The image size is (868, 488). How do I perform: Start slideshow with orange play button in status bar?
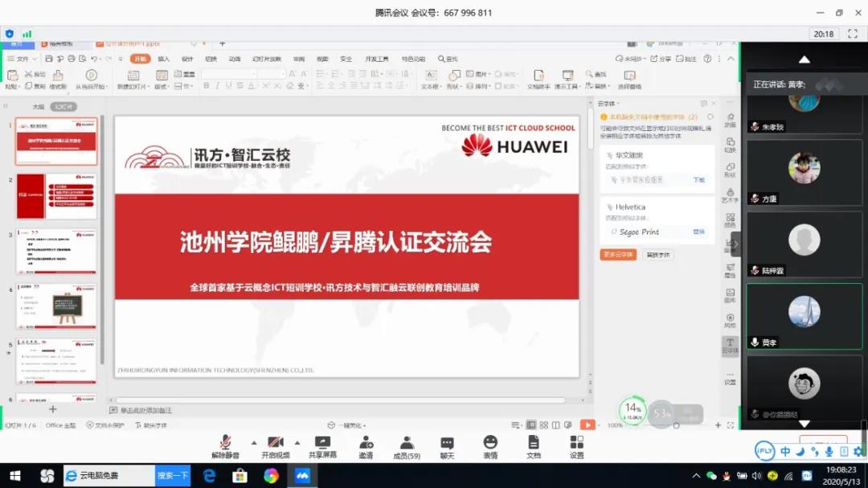coord(588,424)
